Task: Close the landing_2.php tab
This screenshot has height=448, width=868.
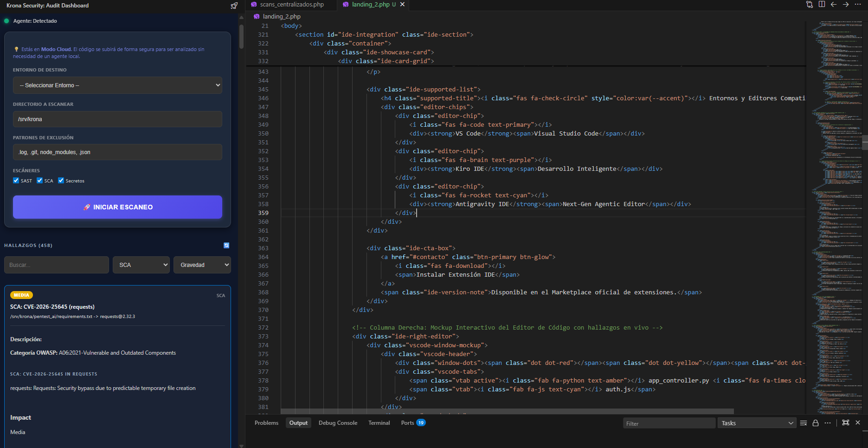Action: 402,4
